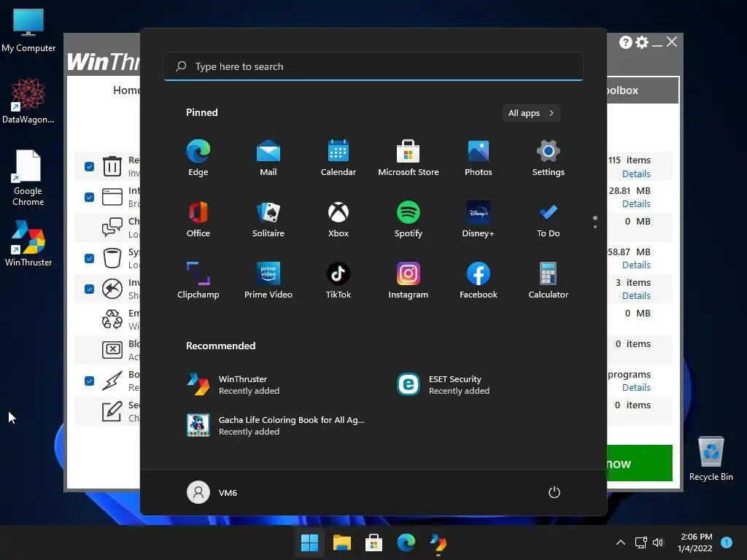
Task: Toggle the invalid shortcuts arrow row checkbox
Action: pyautogui.click(x=89, y=289)
